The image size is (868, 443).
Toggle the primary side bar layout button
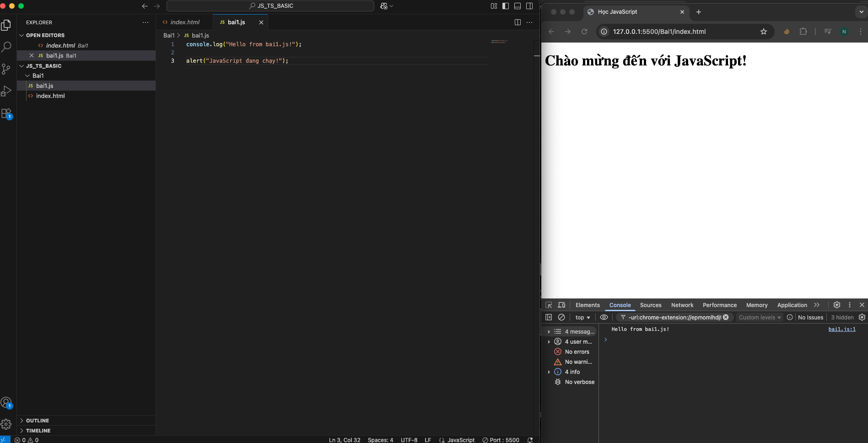(x=506, y=6)
